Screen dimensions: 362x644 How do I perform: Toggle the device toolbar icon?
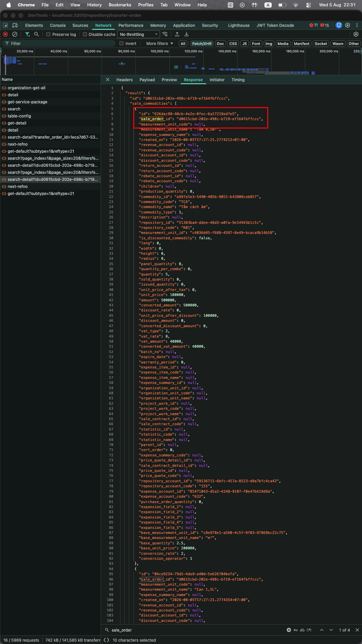click(x=15, y=25)
